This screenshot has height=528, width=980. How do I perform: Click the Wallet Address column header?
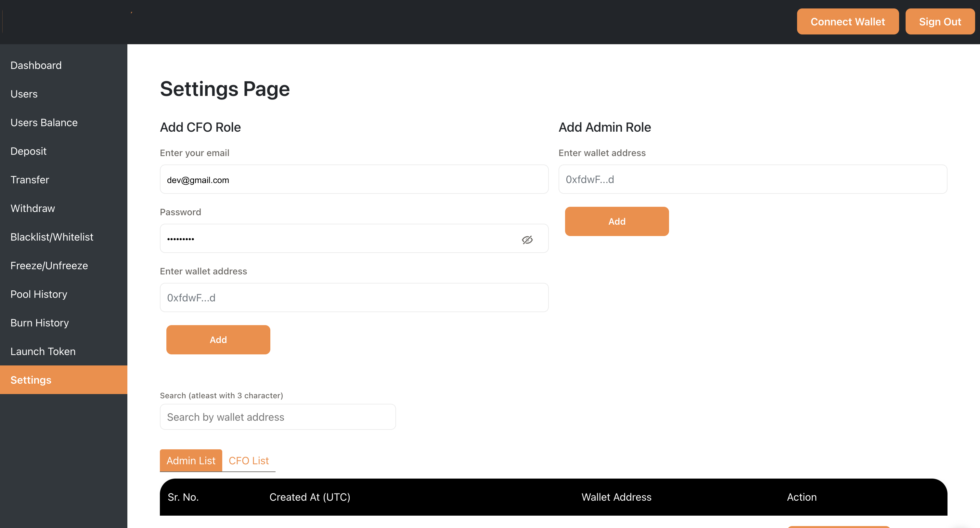point(616,497)
